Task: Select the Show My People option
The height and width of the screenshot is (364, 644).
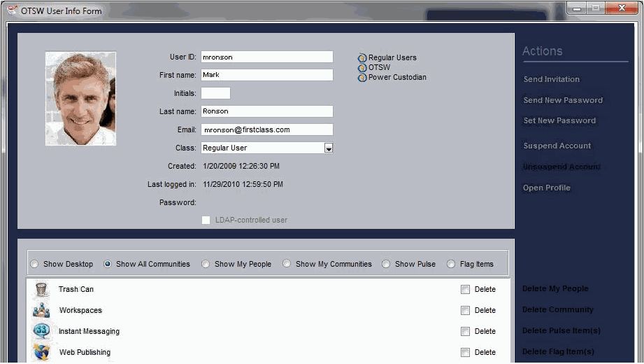Action: (x=206, y=265)
